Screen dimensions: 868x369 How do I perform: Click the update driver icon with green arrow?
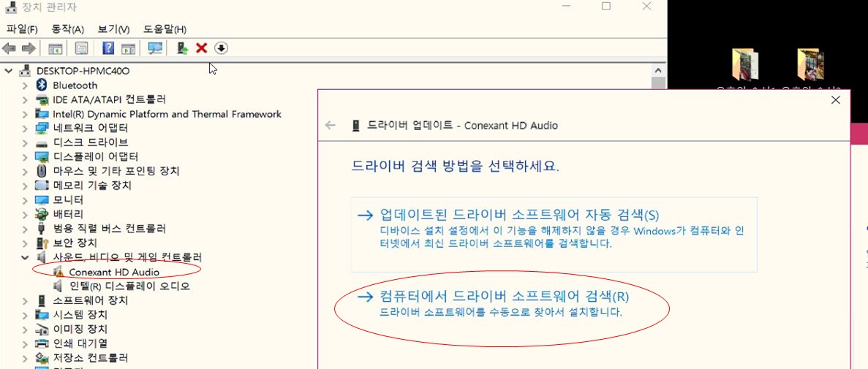coord(182,49)
